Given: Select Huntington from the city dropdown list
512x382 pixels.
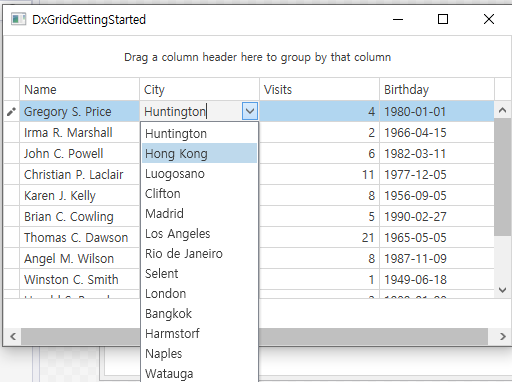Looking at the screenshot, I should (x=199, y=133).
